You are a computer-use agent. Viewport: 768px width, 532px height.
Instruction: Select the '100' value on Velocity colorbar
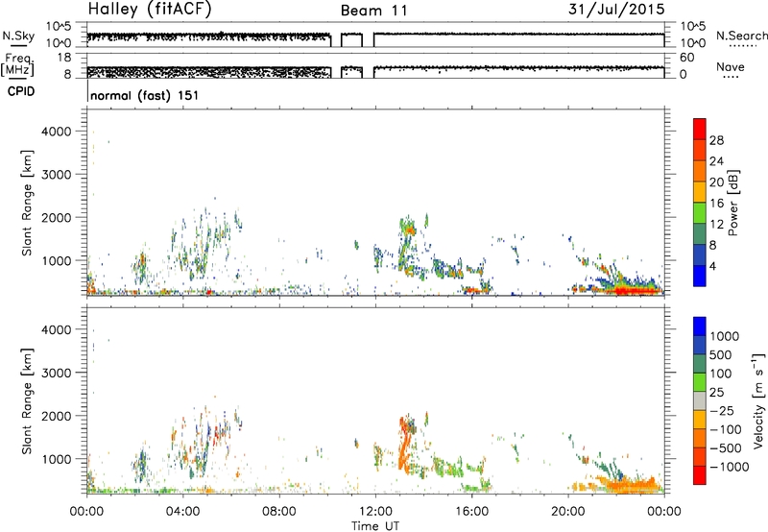tap(721, 374)
